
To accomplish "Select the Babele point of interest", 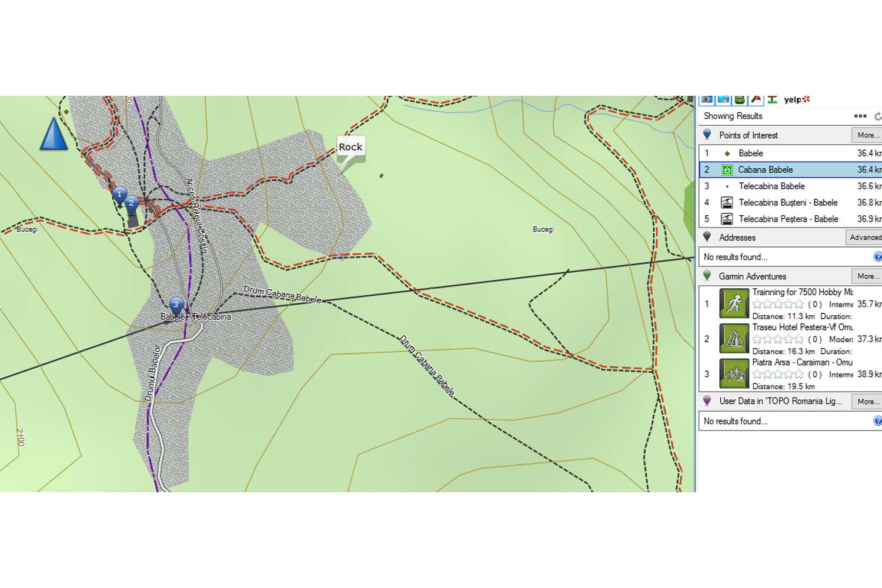I will click(750, 153).
